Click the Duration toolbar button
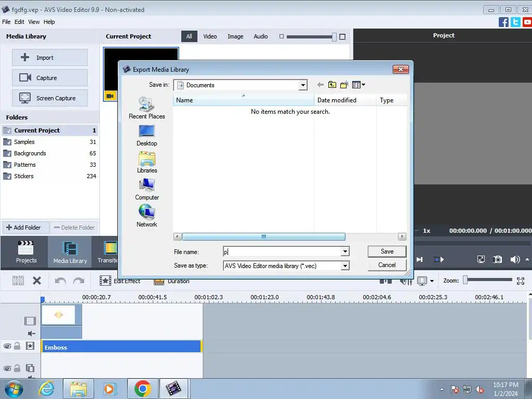 [x=171, y=281]
